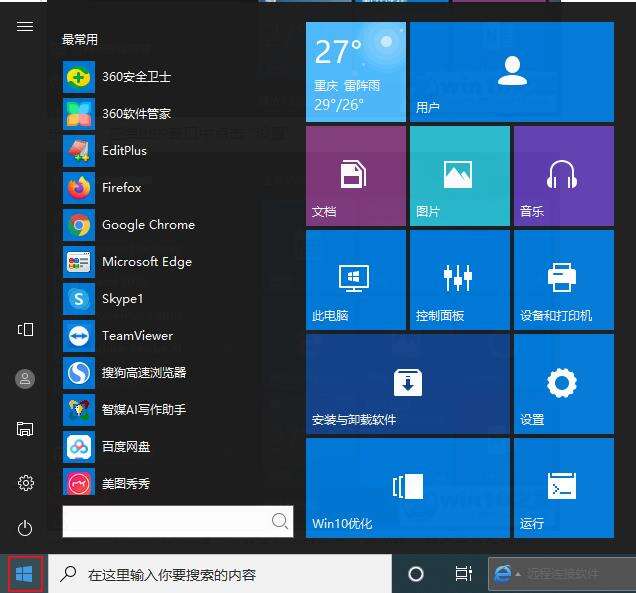Expand the hamburger menu at top of sidebar
This screenshot has height=593, width=636.
[25, 26]
